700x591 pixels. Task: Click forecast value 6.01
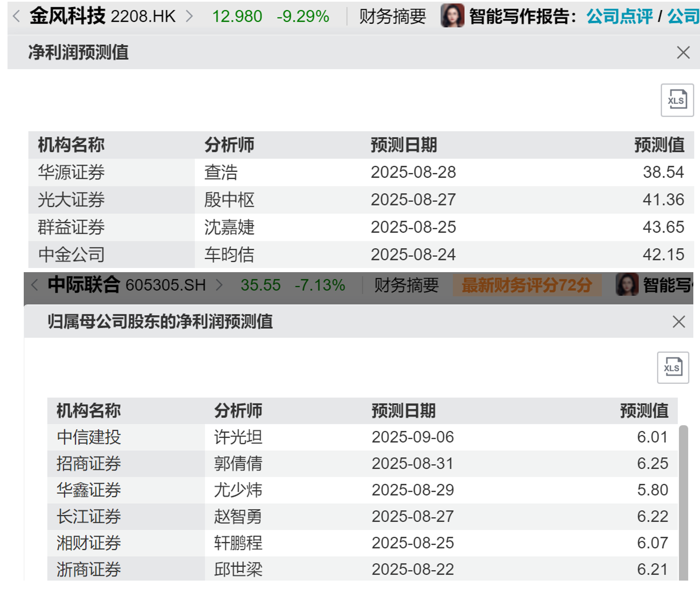tap(652, 437)
